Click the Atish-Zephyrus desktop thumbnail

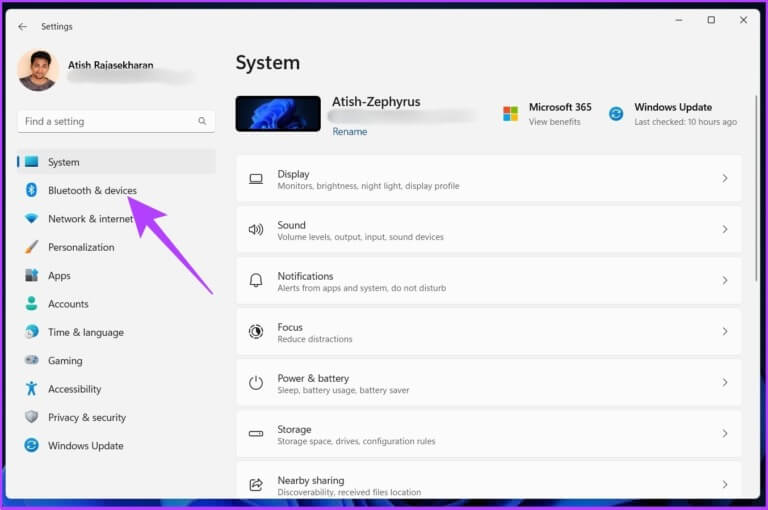pos(278,114)
